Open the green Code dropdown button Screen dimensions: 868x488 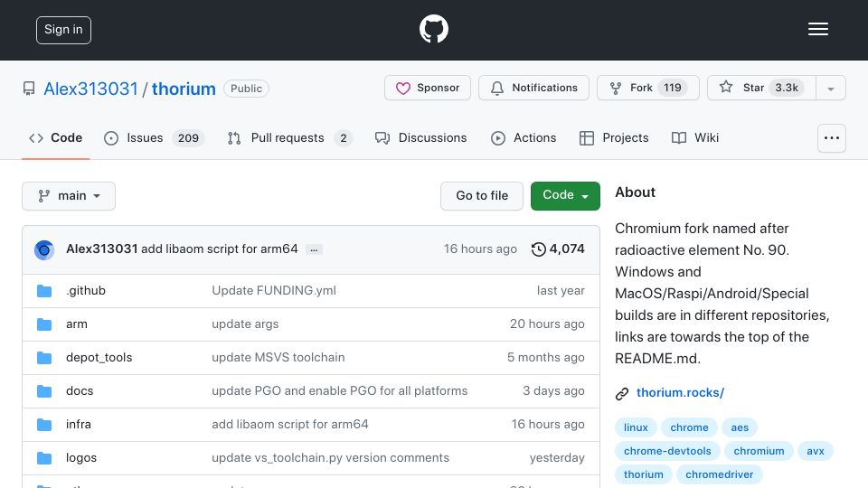point(565,196)
